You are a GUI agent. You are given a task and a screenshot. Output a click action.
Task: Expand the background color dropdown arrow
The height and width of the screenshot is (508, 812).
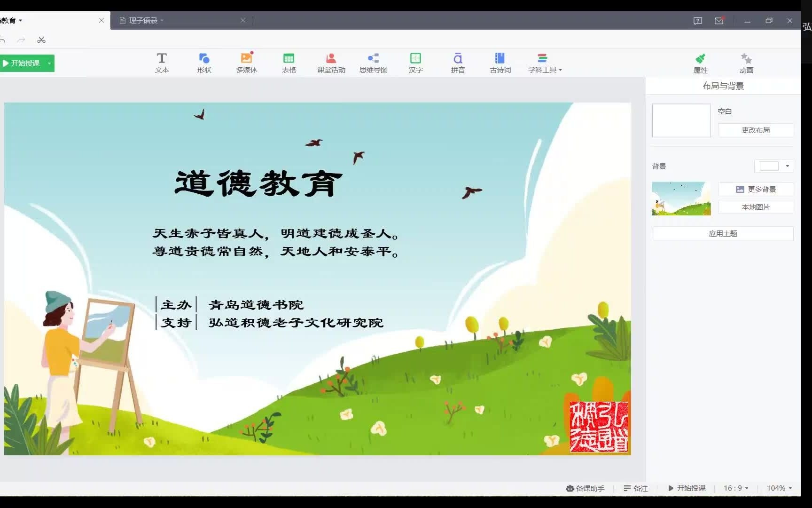[x=788, y=166]
